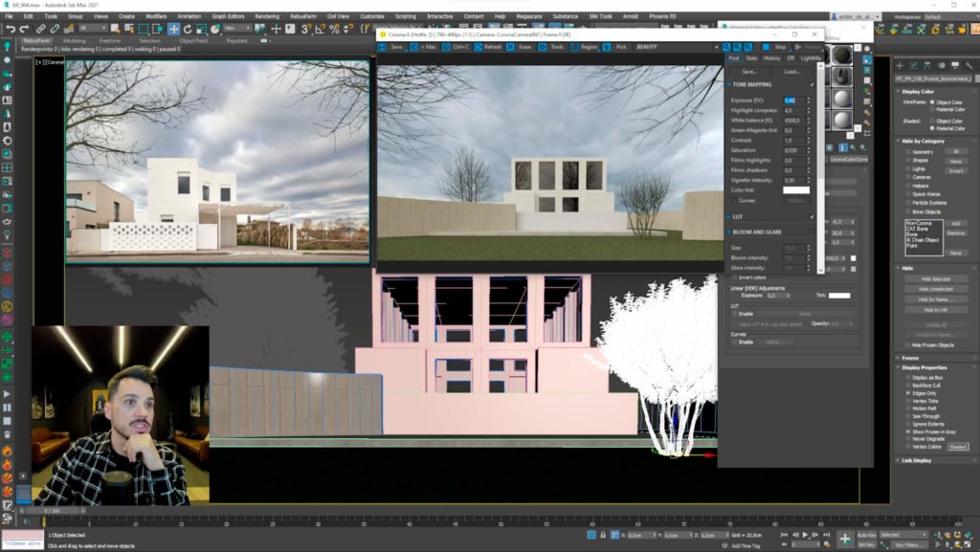Click the Undo arrow in main toolbar
Image resolution: width=980 pixels, height=552 pixels.
pos(10,30)
